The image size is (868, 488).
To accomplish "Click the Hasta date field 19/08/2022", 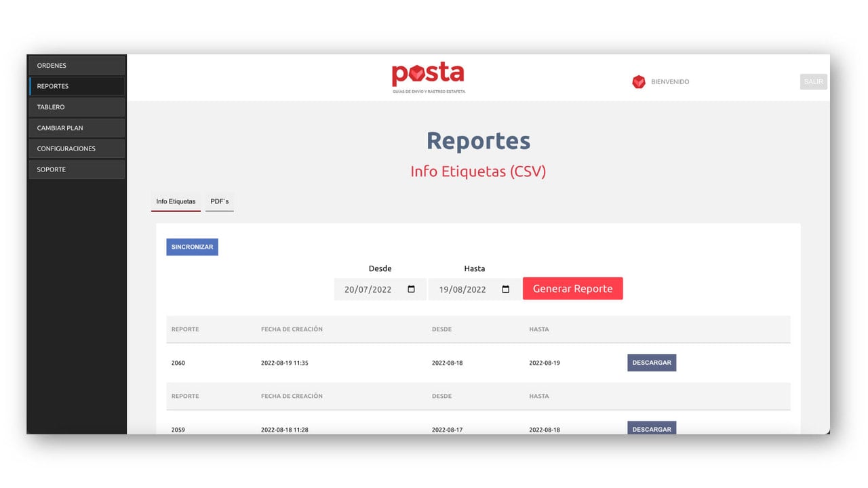I will pos(475,289).
